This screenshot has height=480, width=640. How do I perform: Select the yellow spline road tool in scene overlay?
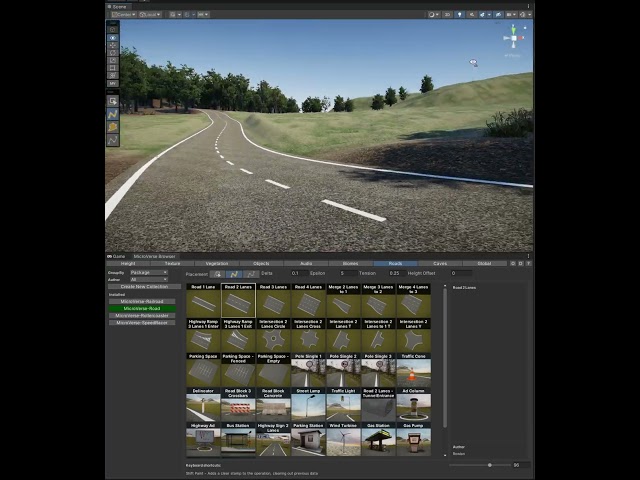(x=113, y=114)
